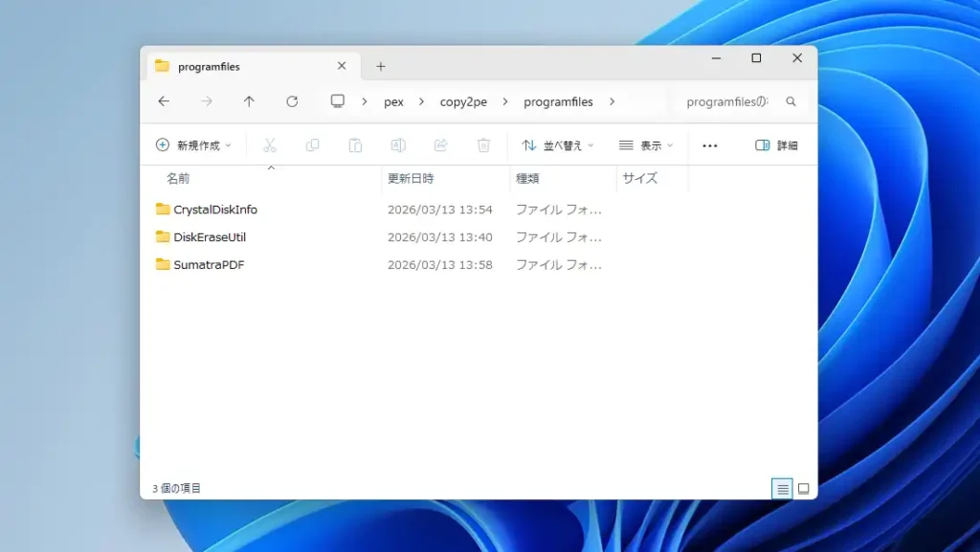Enable details view at the status bar
This screenshot has height=552, width=980.
coord(782,489)
